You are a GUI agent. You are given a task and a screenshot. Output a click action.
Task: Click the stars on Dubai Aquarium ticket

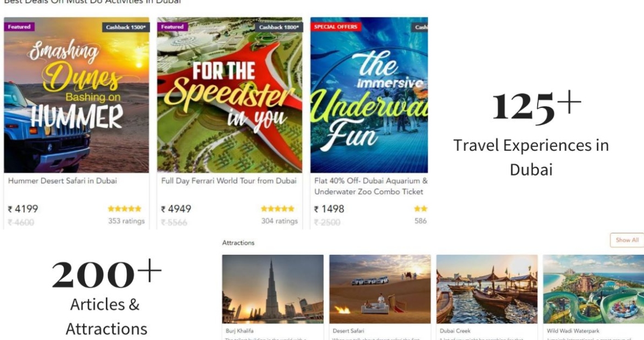click(x=421, y=209)
